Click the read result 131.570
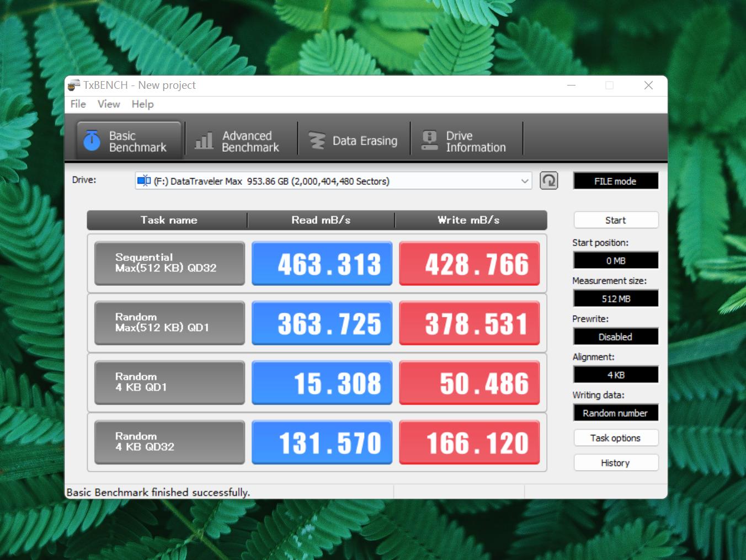This screenshot has width=746, height=560. [322, 442]
